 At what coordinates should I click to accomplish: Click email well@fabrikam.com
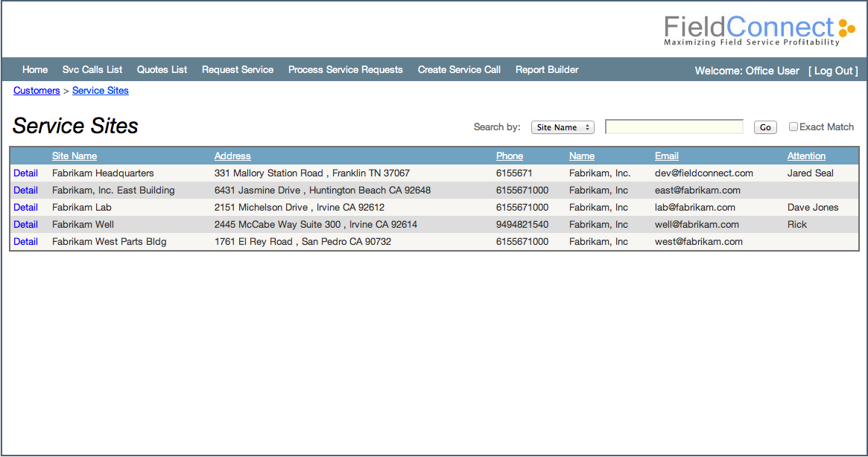[697, 225]
